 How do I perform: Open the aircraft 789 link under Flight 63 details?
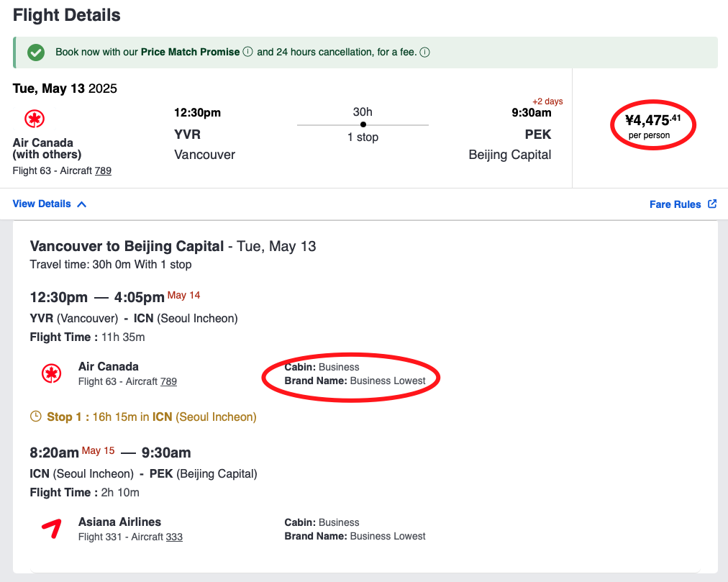point(168,381)
